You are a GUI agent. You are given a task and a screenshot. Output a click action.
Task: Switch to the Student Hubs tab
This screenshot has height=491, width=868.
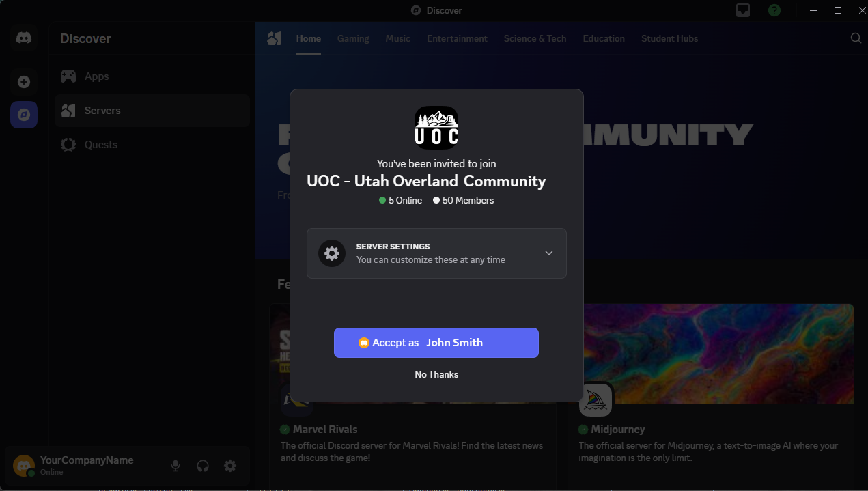point(669,38)
